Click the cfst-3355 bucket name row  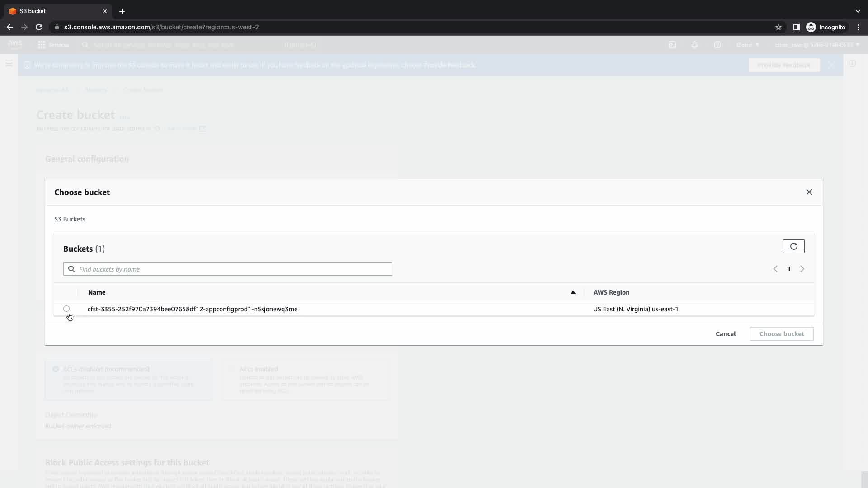pyautogui.click(x=193, y=309)
